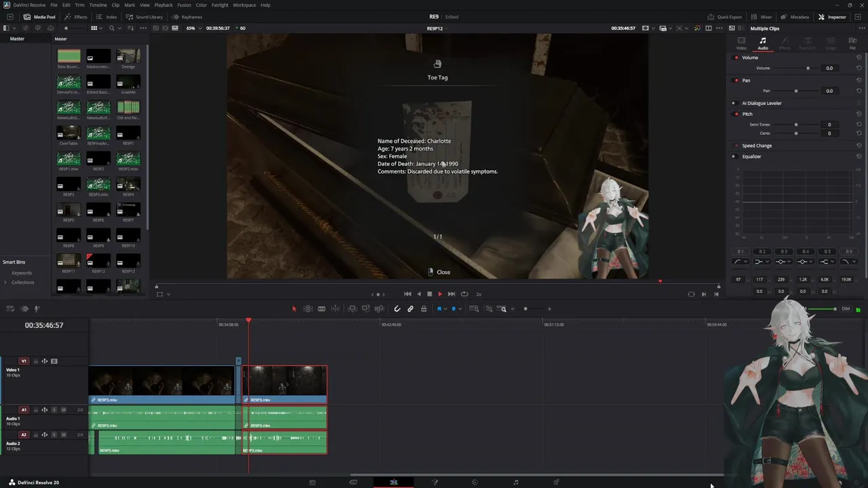This screenshot has width=868, height=488.
Task: Open the Metadata panel
Action: [795, 17]
